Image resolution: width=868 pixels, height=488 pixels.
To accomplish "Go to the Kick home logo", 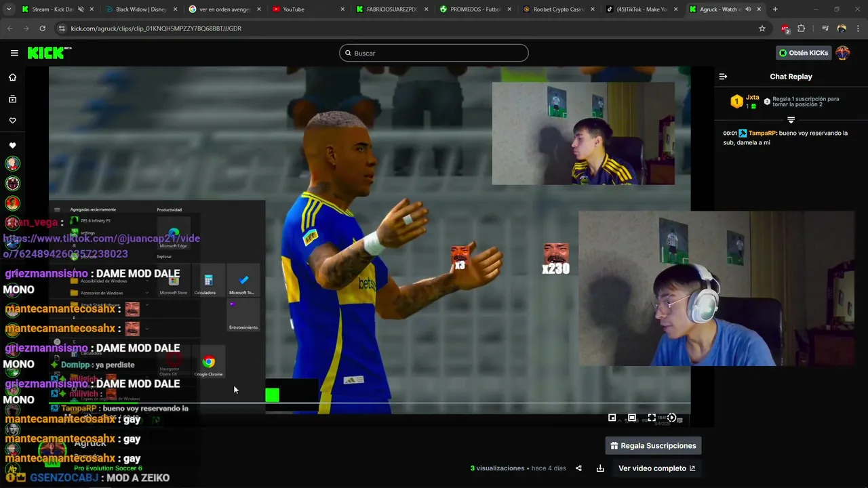I will pyautogui.click(x=50, y=53).
